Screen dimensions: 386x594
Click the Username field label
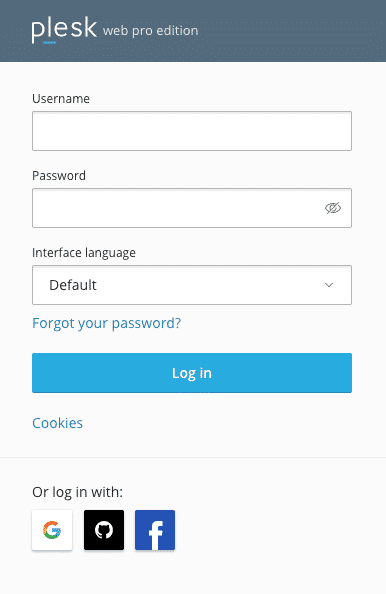[x=61, y=98]
